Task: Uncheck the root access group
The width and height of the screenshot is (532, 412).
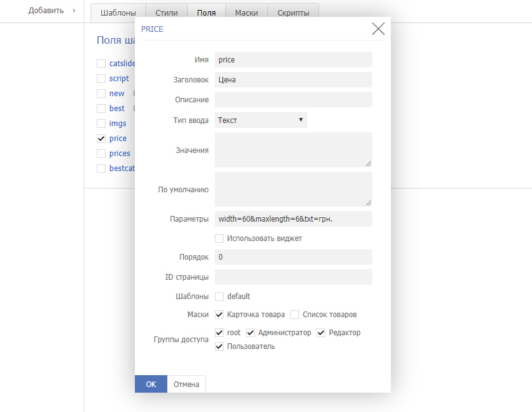Action: click(x=219, y=333)
